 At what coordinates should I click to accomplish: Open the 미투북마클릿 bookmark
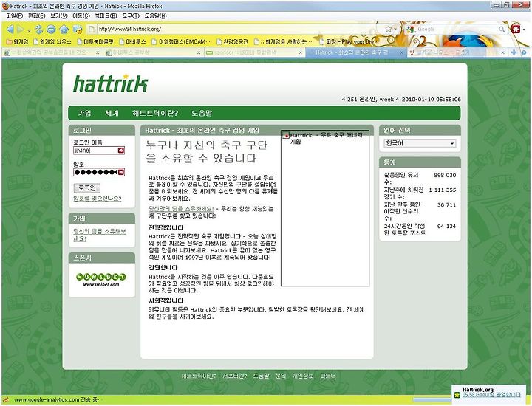click(95, 41)
